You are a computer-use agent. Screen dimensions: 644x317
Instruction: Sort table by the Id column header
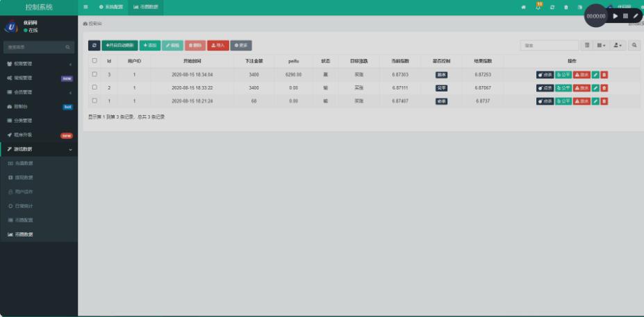[x=109, y=61]
